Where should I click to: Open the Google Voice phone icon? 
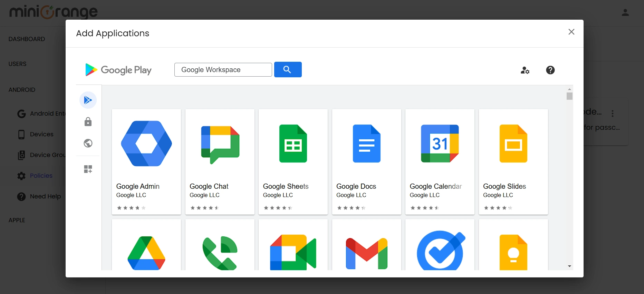(220, 253)
